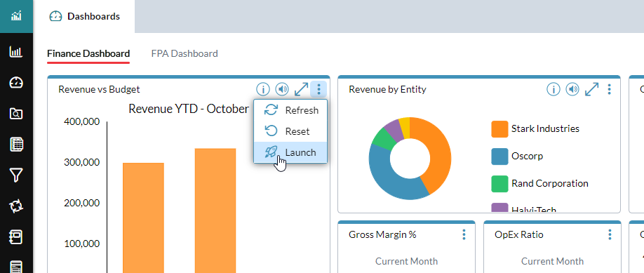The width and height of the screenshot is (644, 273).
Task: Open the notebook icon in the sidebar
Action: tap(16, 237)
